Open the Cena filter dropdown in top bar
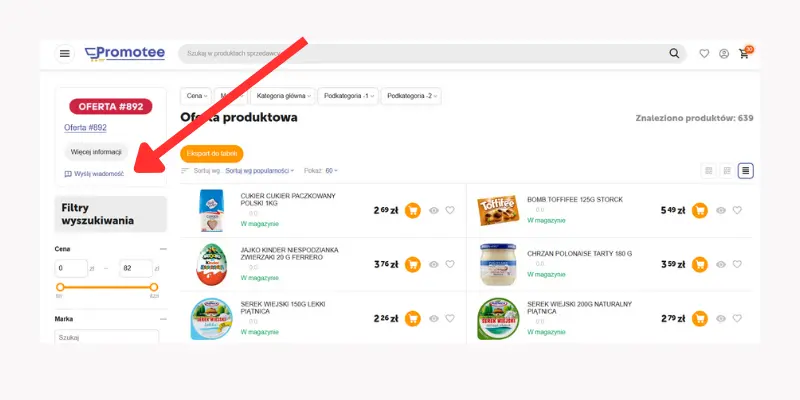Viewport: 800px width, 400px height. coord(196,96)
